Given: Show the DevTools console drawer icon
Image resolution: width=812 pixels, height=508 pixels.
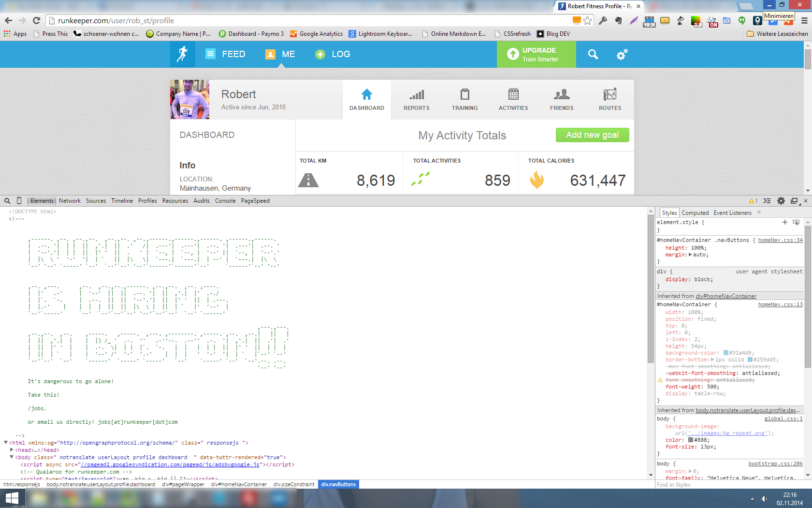Looking at the screenshot, I should point(767,201).
